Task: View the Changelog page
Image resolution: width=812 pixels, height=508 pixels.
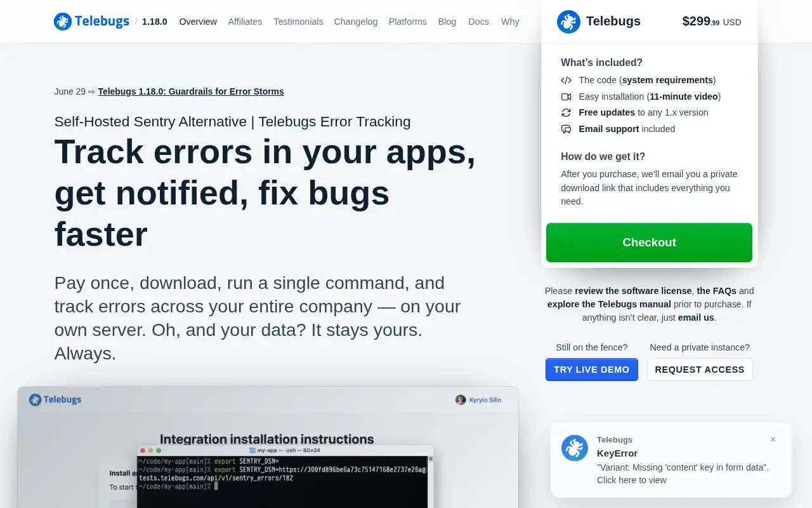Action: coord(356,22)
